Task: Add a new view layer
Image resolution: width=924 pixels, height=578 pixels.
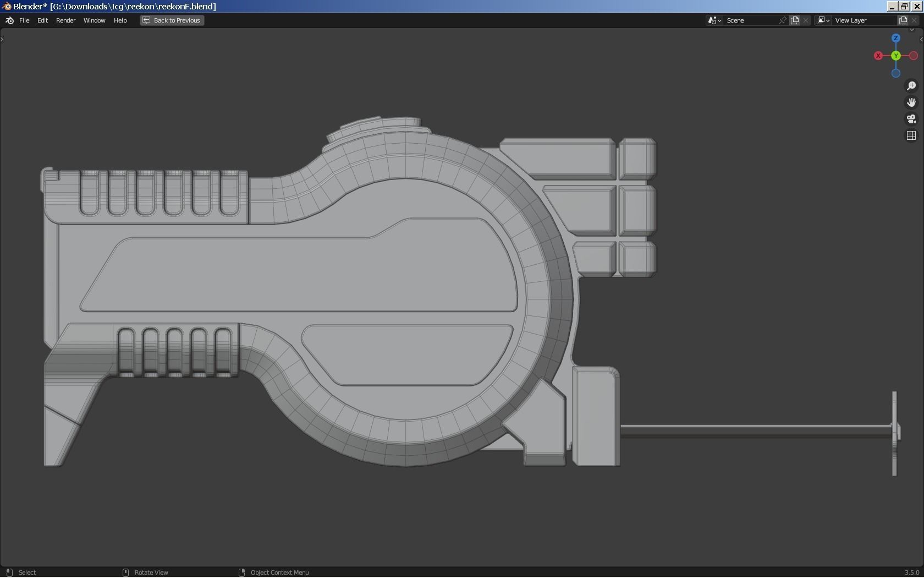Action: [x=903, y=20]
